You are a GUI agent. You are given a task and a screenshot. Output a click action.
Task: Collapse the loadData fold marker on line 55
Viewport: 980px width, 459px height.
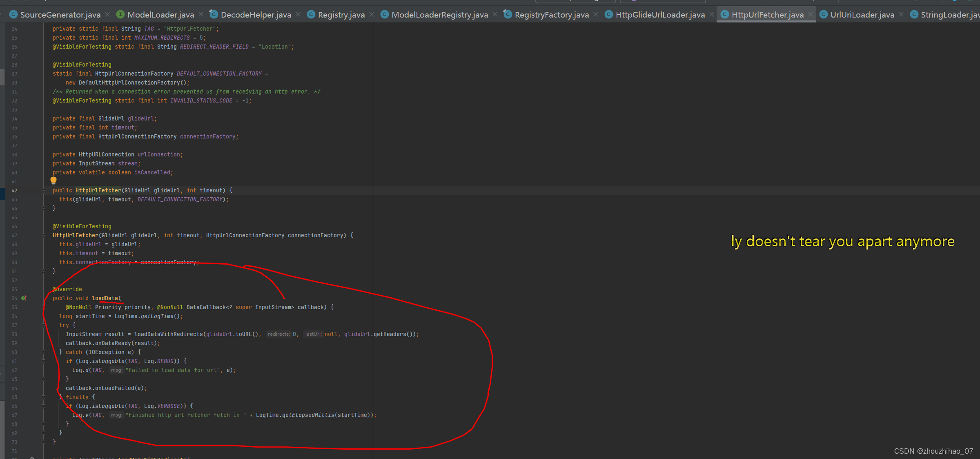pyautogui.click(x=43, y=307)
